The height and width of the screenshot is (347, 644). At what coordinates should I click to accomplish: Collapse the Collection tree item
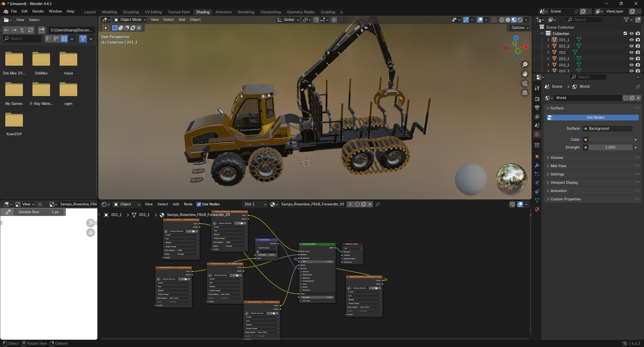542,33
